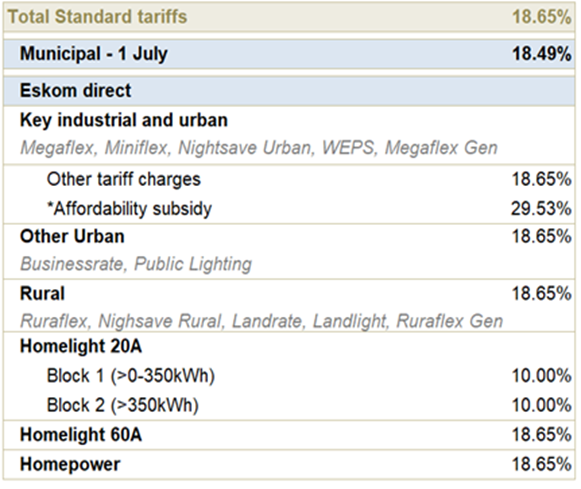
Task: Select the Block 1 (>0-350kWh) row
Action: (289, 376)
